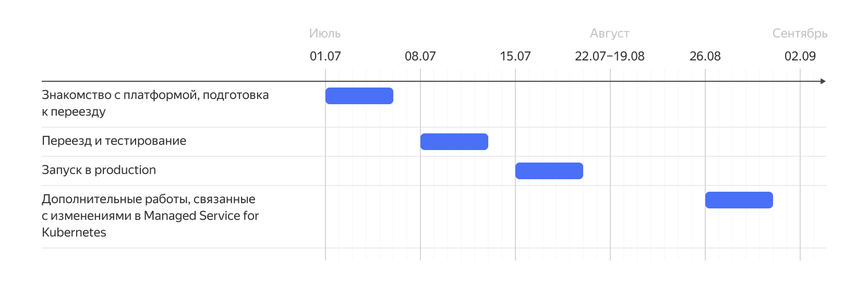868x298 pixels.
Task: Click the 'Запуск в production' row label
Action: tap(99, 170)
